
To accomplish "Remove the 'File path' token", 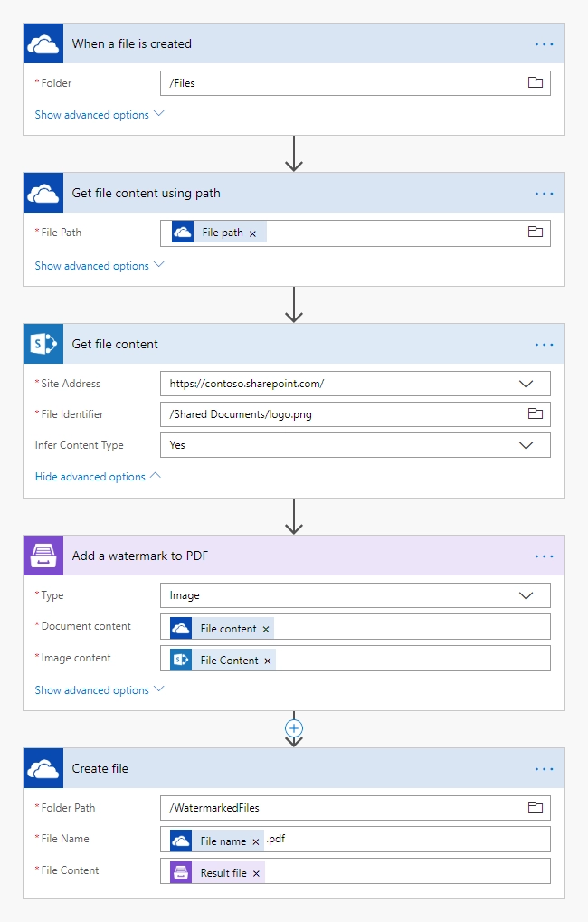I will pyautogui.click(x=253, y=233).
